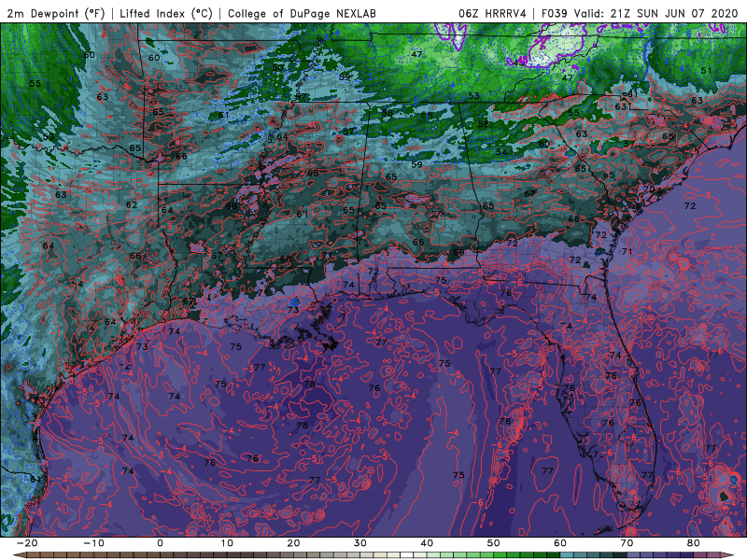
Task: Click the "2m Dewpoint (°F)" title text
Action: [56, 13]
